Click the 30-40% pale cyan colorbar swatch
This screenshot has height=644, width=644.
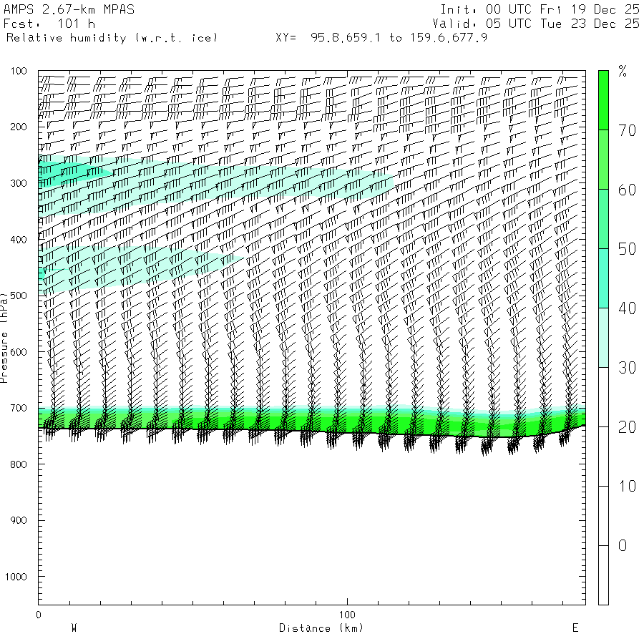[x=603, y=338]
